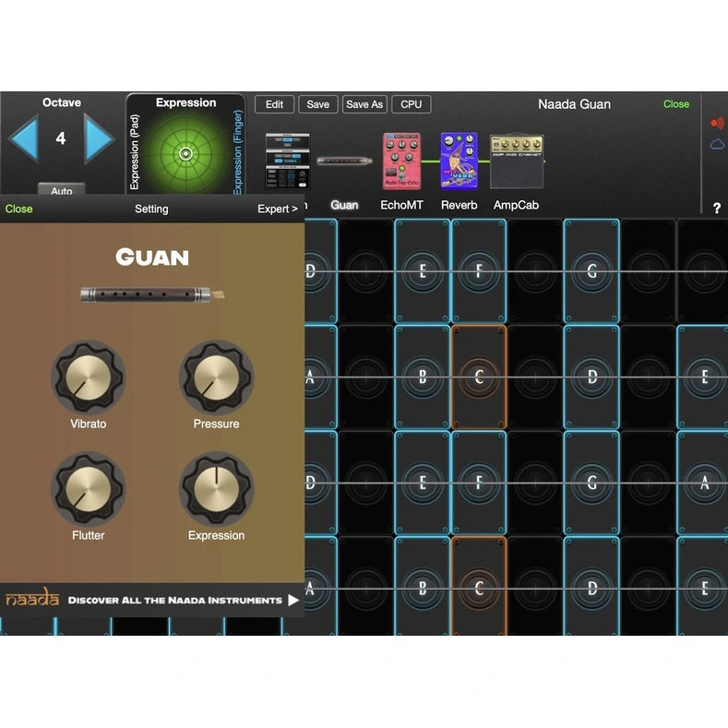Tap the D pad in bottom row
The image size is (728, 728).
pyautogui.click(x=591, y=587)
